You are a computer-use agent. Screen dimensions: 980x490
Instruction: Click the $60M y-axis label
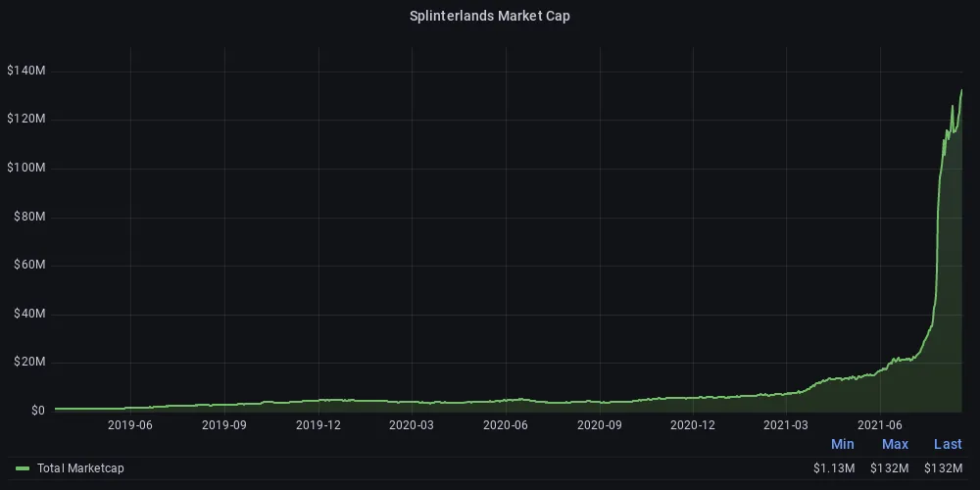click(x=29, y=265)
